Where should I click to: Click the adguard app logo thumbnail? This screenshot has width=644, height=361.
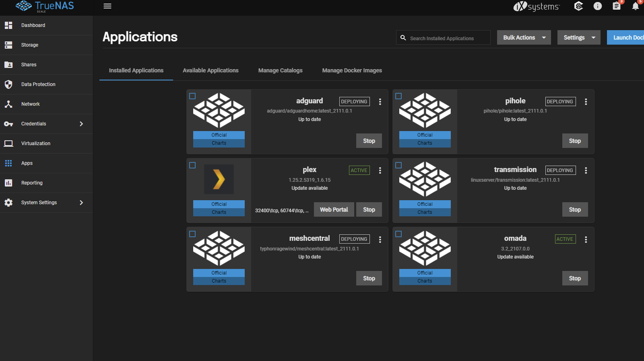[x=219, y=111]
